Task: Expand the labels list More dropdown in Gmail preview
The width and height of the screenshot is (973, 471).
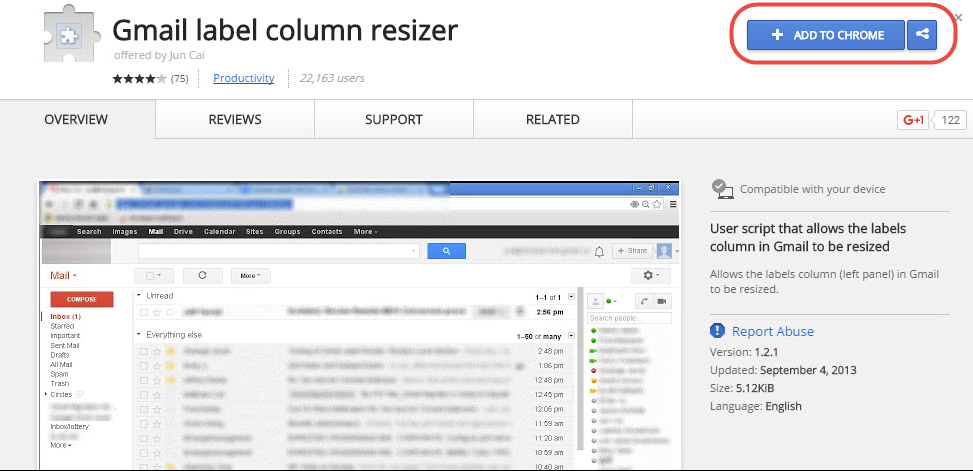Action: point(61,446)
